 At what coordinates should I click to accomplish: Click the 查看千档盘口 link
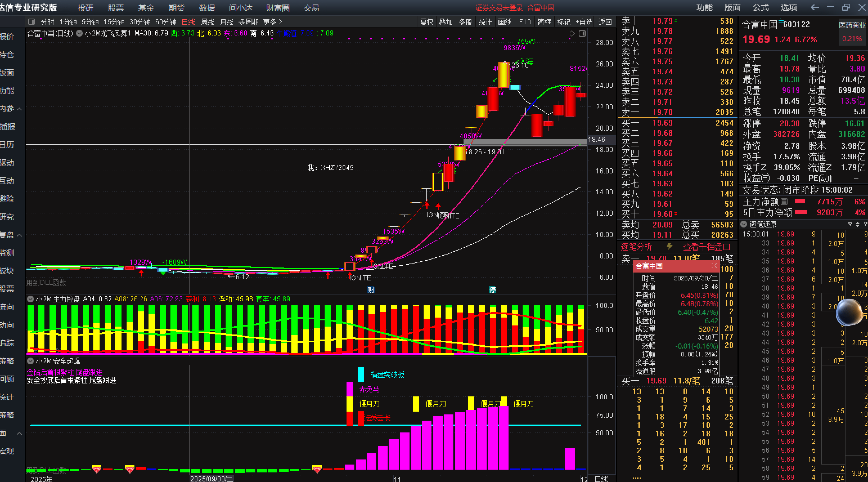pos(706,247)
